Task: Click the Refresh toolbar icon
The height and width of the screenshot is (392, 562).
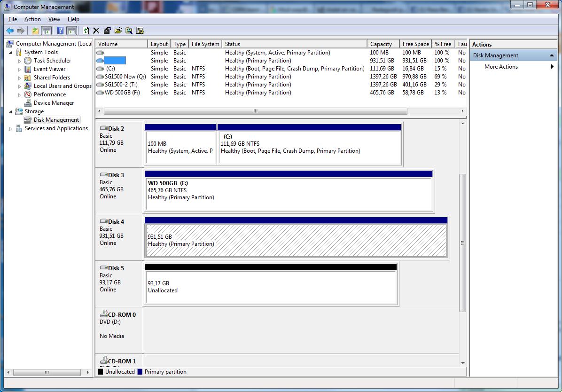Action: coord(86,31)
